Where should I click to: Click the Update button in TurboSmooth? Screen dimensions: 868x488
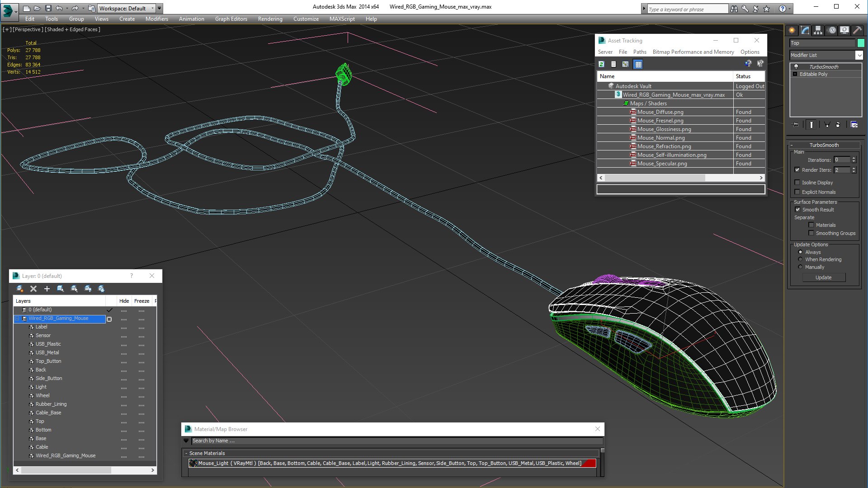pyautogui.click(x=824, y=277)
